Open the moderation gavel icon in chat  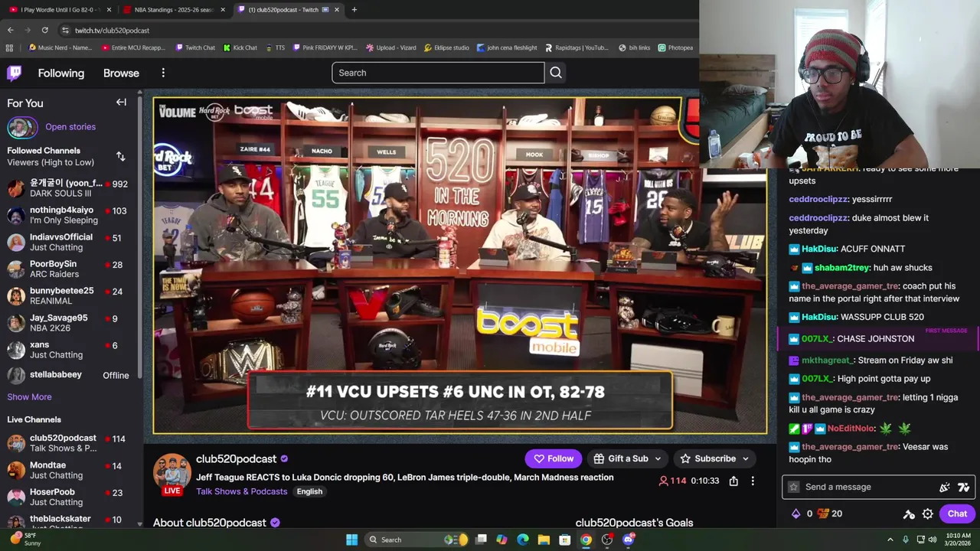(909, 514)
